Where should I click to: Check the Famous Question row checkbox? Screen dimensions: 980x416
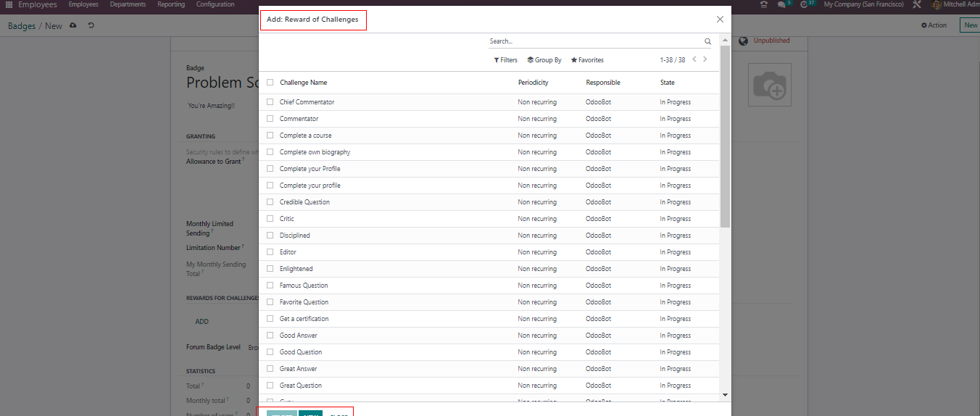(270, 286)
